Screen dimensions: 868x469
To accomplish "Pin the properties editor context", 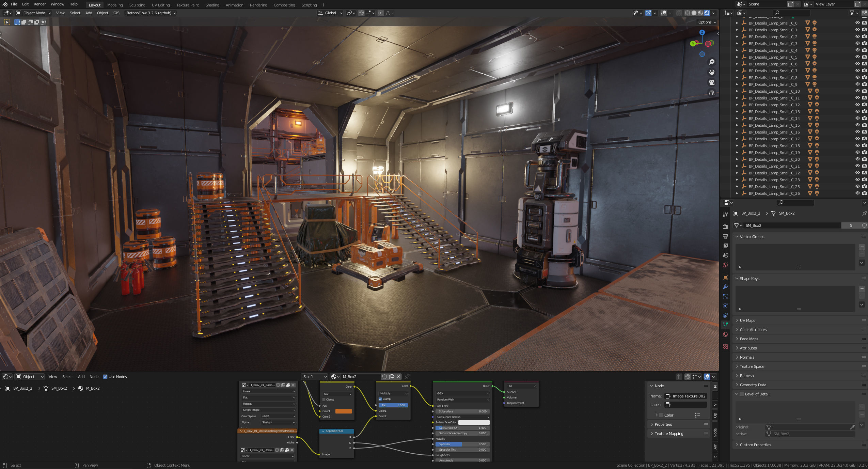I will [864, 213].
